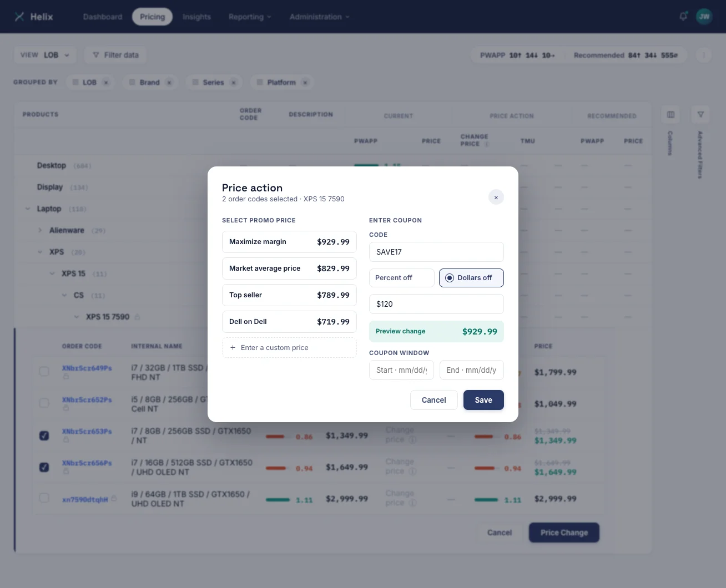
Task: Remove the Series grouping chip
Action: (x=234, y=82)
